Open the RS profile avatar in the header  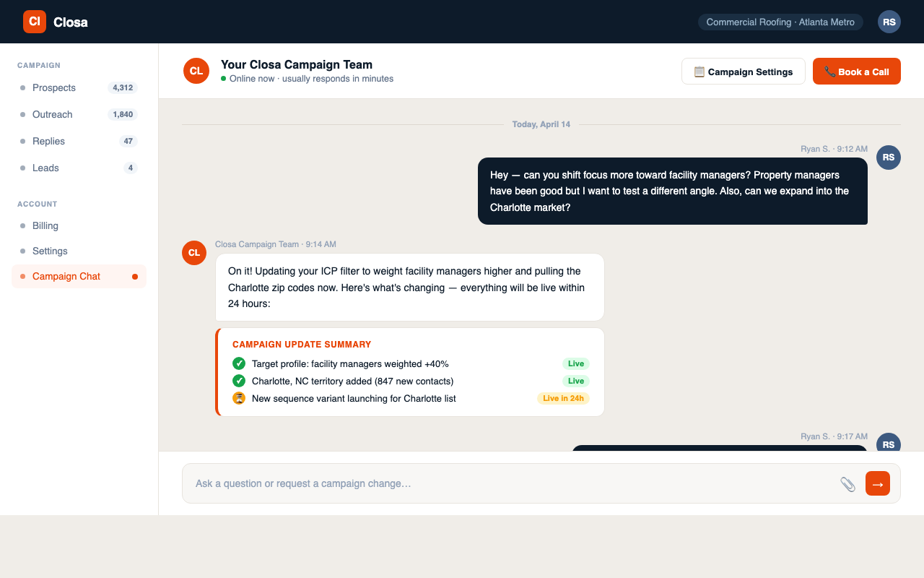pyautogui.click(x=889, y=22)
